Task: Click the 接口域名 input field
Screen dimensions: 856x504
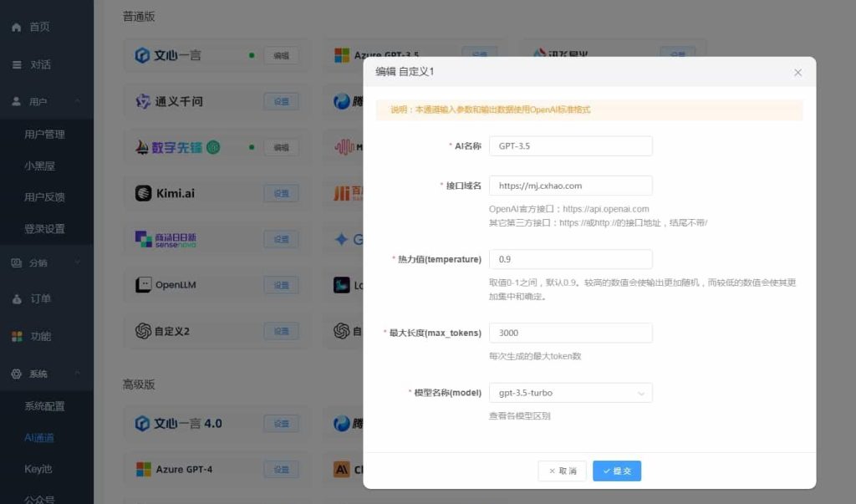Action: (x=570, y=186)
